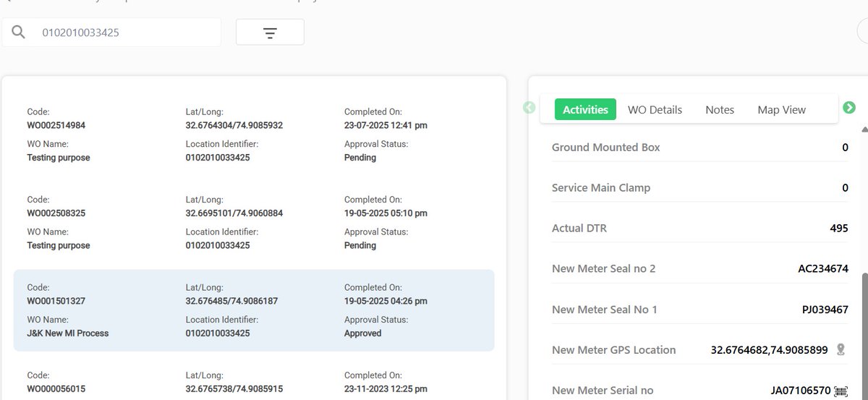
Task: Click coordinates 32.6765738/74.9085915
Action: coord(234,389)
